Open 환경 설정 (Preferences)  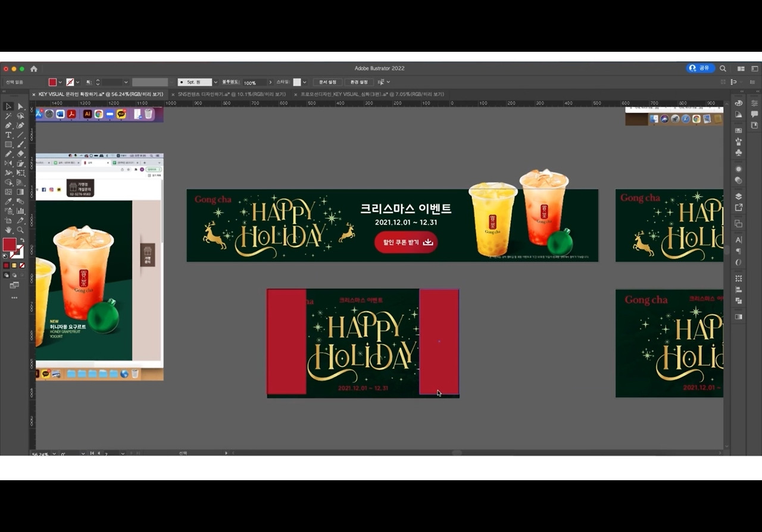359,82
